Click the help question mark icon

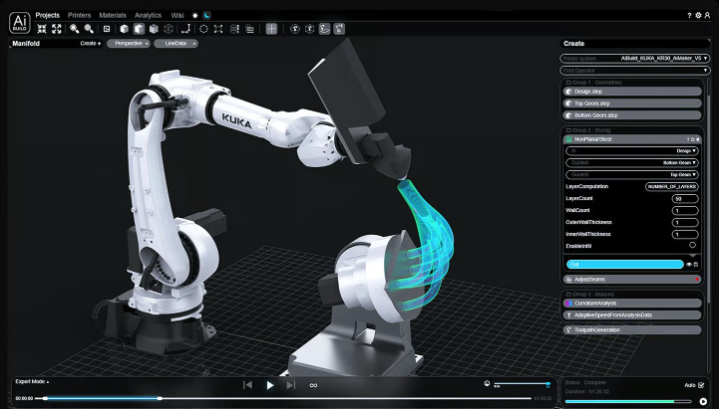tap(689, 16)
